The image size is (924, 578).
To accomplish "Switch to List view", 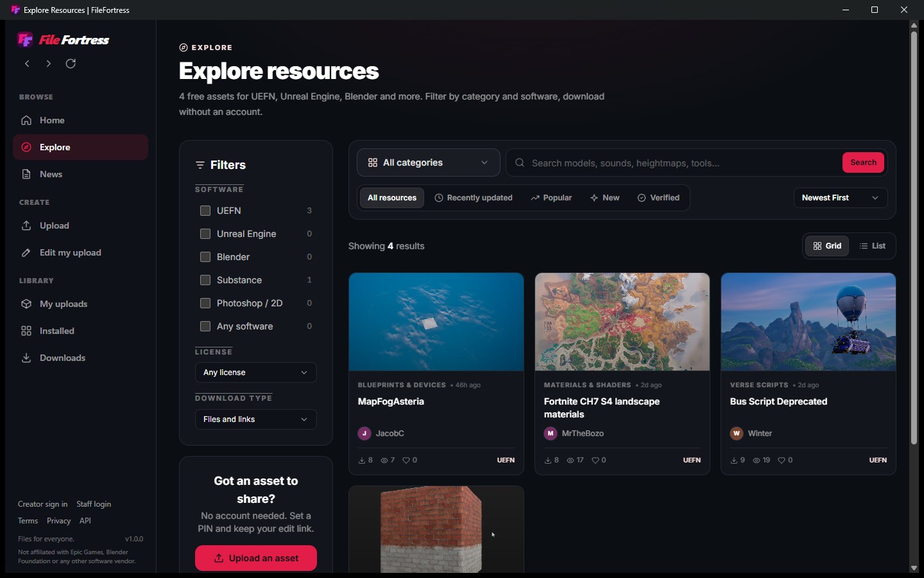I will click(x=873, y=246).
